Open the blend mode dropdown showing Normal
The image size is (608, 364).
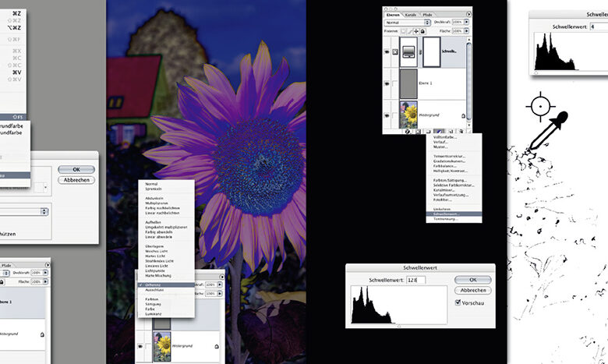pos(402,23)
